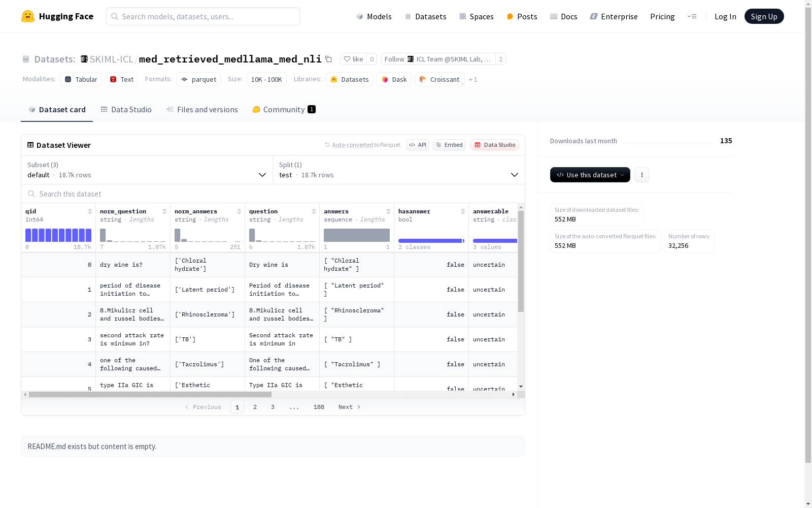Sort by the question column arrows
This screenshot has width=812, height=508.
pos(314,211)
